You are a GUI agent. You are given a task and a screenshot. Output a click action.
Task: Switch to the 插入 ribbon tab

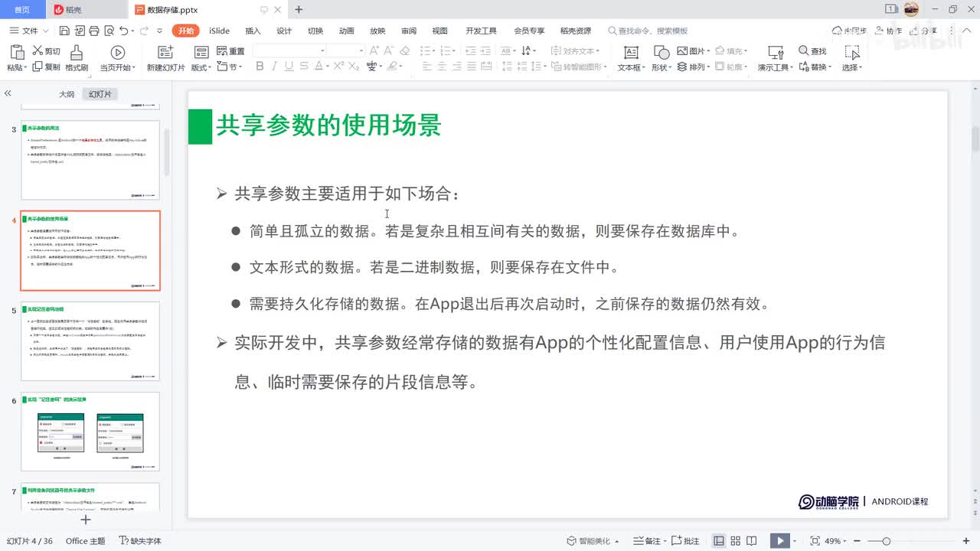coord(253,31)
